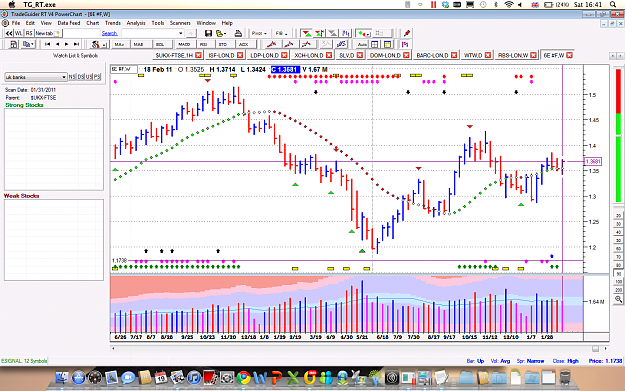Viewport: 625px width, 391px height.
Task: Expand the uk banks watch list dropdown
Action: (x=64, y=77)
